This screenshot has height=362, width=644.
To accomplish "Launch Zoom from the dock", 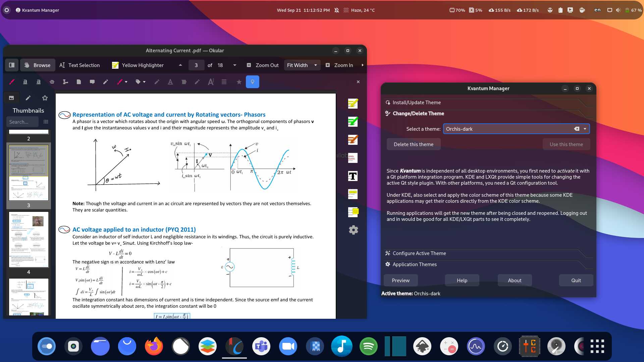I will (x=288, y=346).
